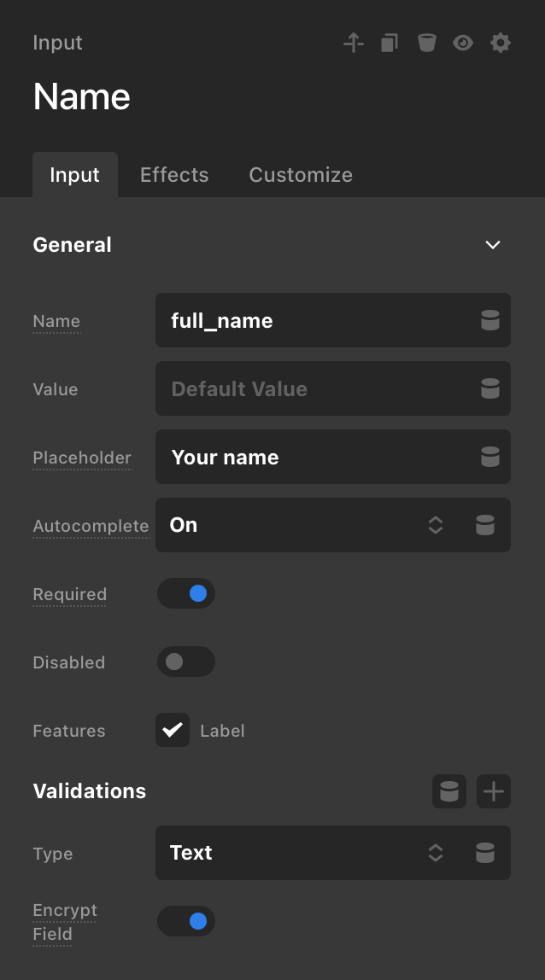Click dynamic content icon in Autocomplete row
Viewport: 545px width, 980px height.
coord(485,524)
